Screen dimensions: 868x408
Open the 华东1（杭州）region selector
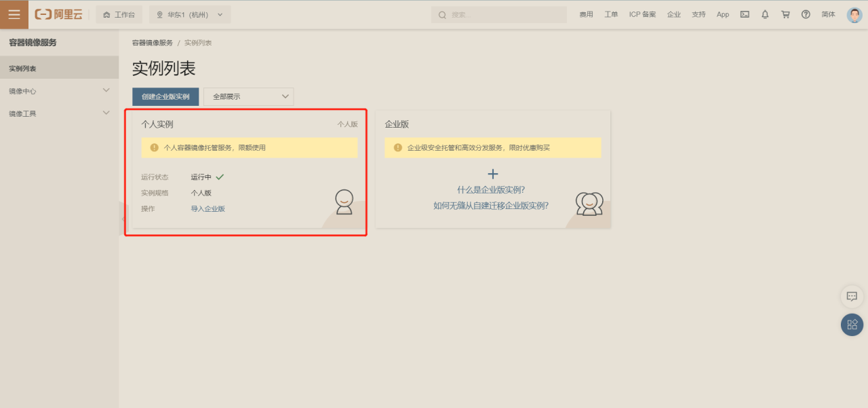190,14
